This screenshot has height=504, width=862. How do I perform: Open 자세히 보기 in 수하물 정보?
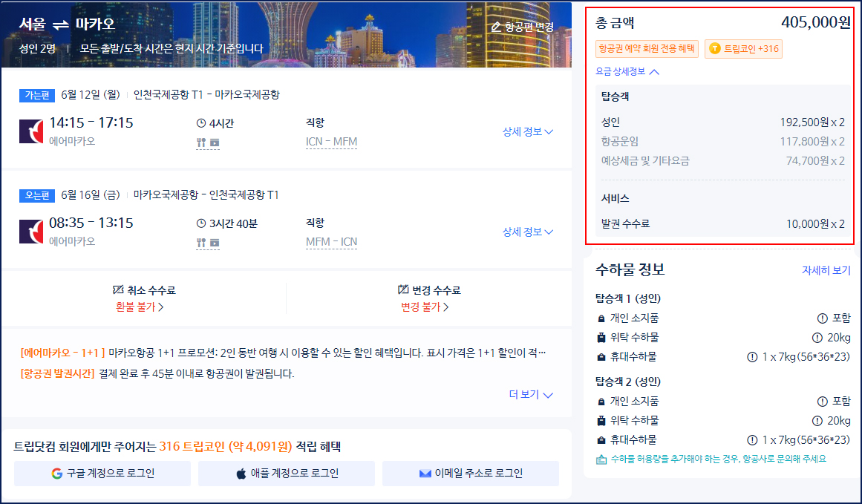[x=826, y=270]
